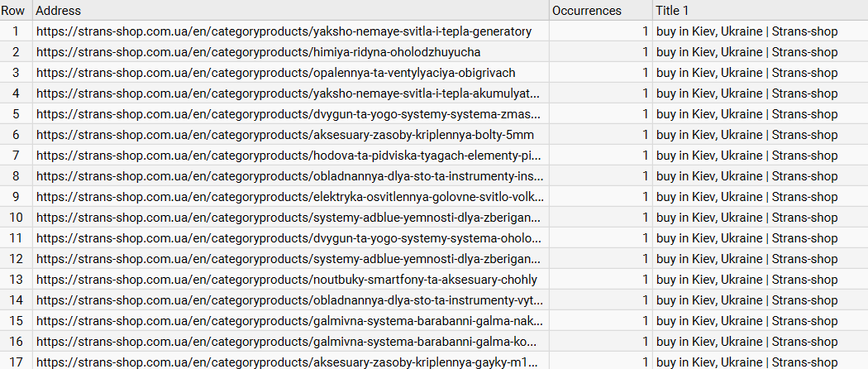Viewport: 868px width, 369px height.
Task: Select the himiya-ridyna-oholodzhuyucha address
Action: (x=259, y=52)
